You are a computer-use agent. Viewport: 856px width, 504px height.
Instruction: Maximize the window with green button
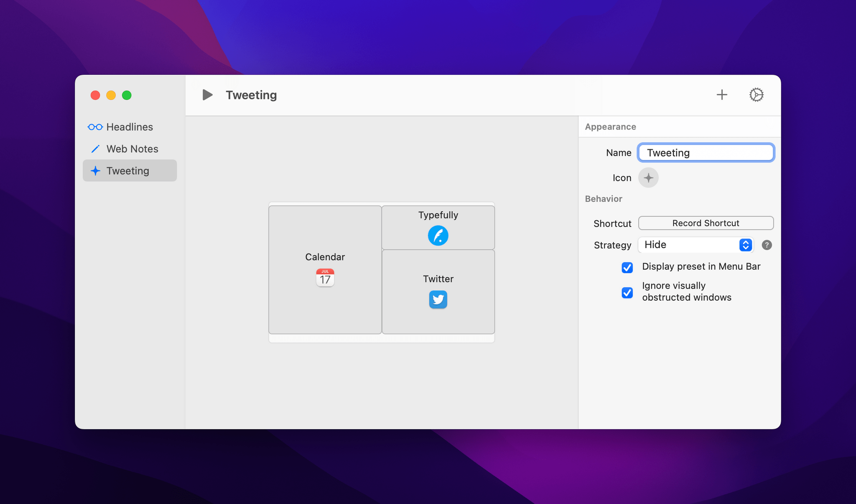point(127,95)
